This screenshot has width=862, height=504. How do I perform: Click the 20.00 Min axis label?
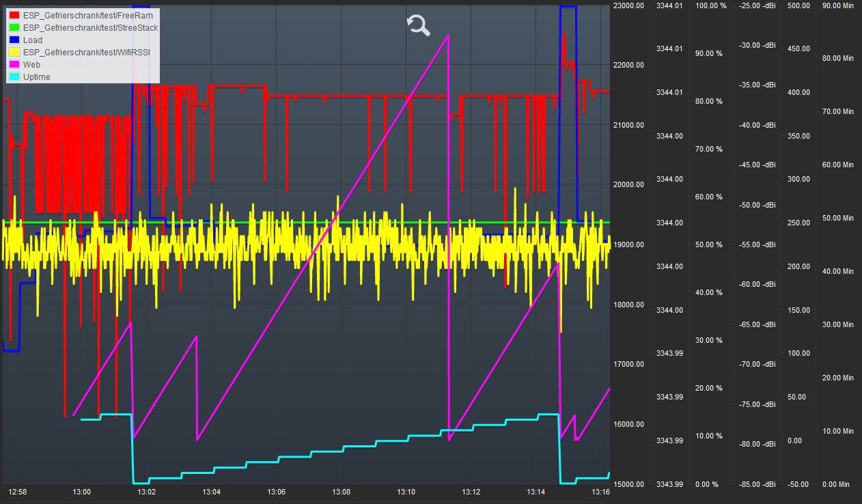[x=837, y=378]
